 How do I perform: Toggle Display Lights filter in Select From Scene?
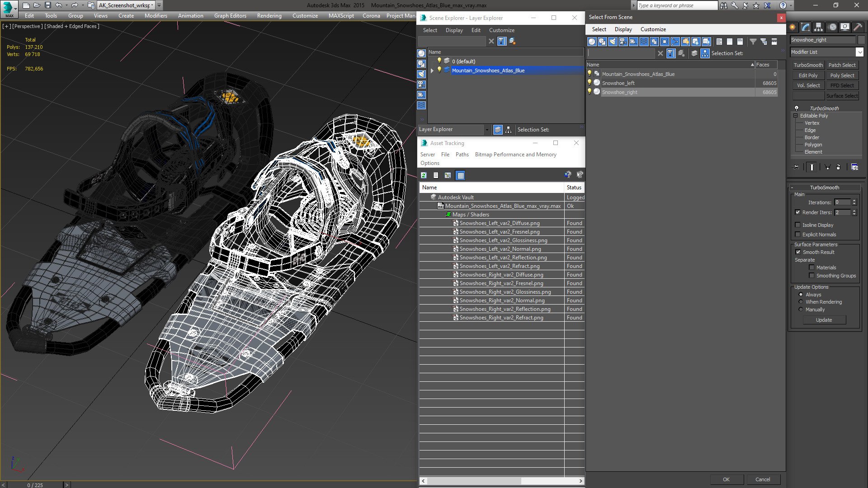pos(613,42)
